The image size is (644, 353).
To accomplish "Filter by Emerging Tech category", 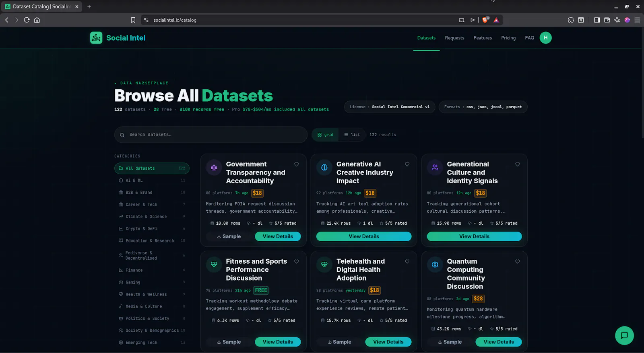I will click(152, 343).
